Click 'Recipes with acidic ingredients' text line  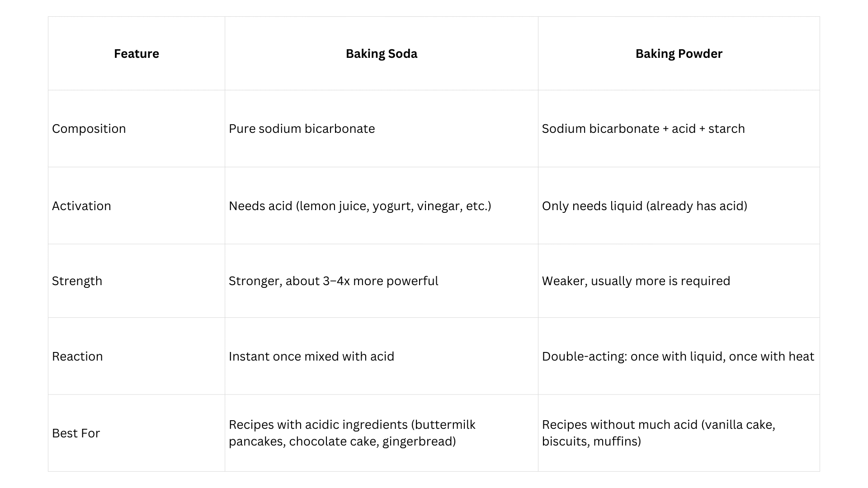[x=352, y=425]
